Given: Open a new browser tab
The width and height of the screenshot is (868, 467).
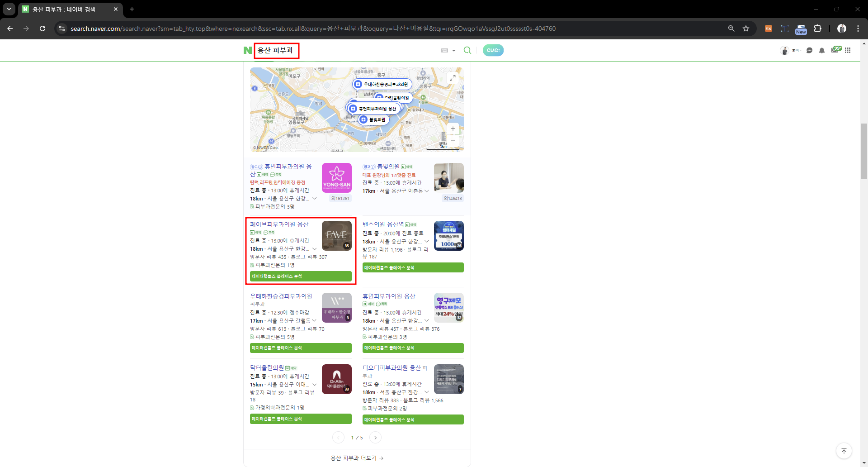Looking at the screenshot, I should tap(132, 9).
